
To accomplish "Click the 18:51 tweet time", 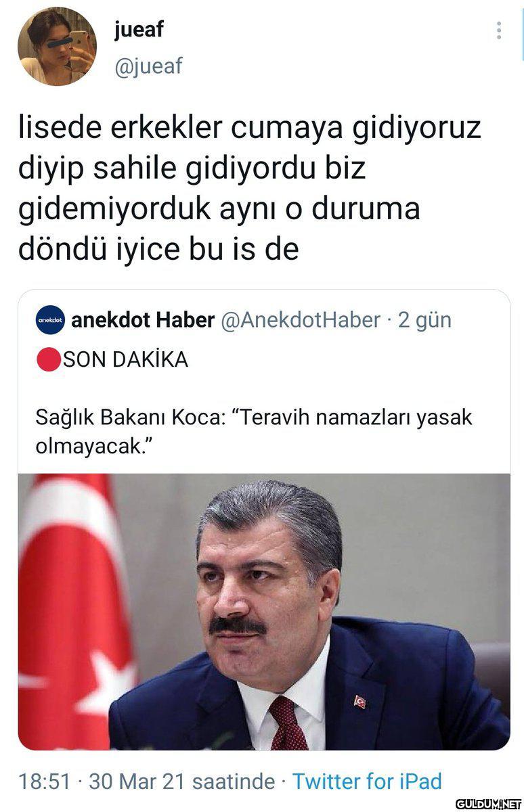I will point(45,782).
